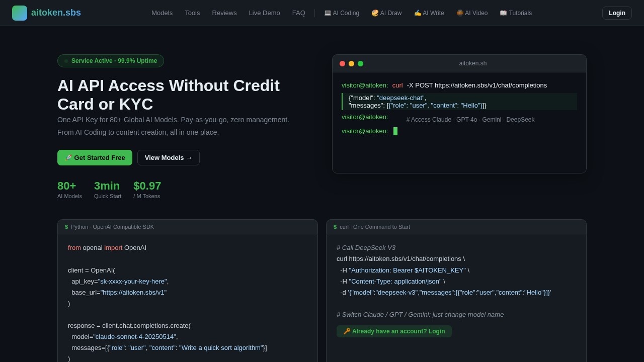Click the green status dot in uptime badge
The image size is (644, 362).
[x=66, y=61]
